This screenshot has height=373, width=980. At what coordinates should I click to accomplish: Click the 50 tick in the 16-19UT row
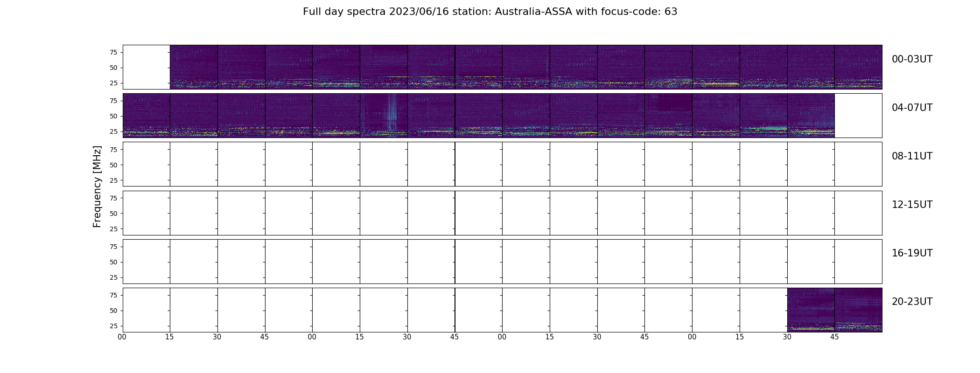[113, 262]
